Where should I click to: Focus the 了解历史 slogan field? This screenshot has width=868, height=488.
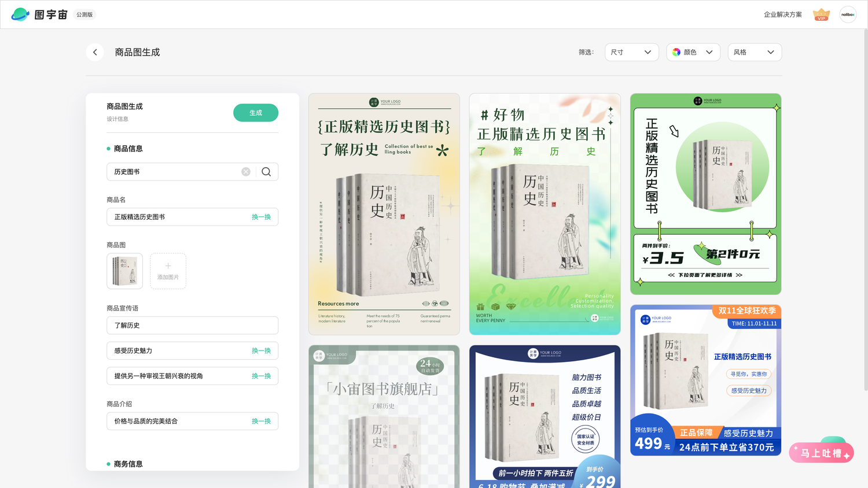coord(192,326)
